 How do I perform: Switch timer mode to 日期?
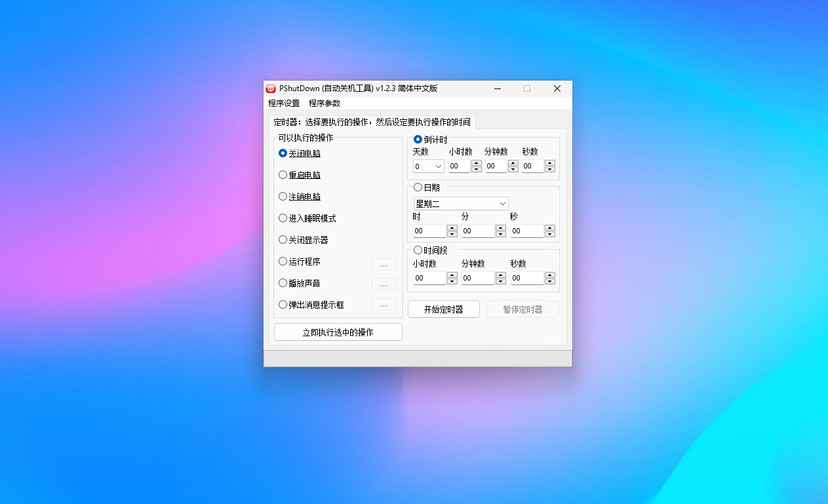[x=418, y=187]
